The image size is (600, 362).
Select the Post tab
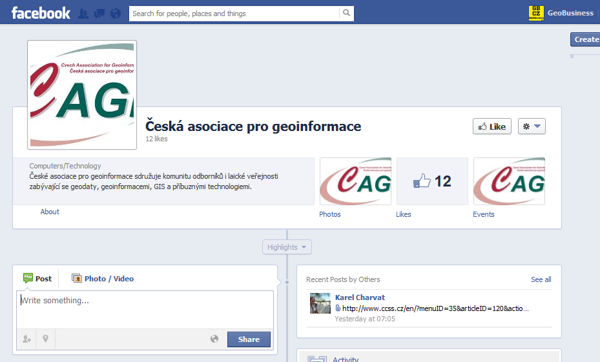37,279
